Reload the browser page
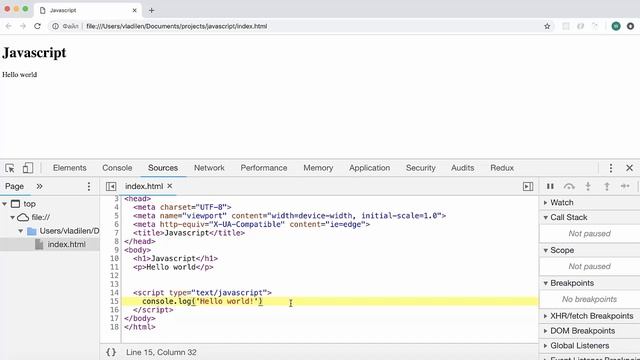Image resolution: width=640 pixels, height=360 pixels. [x=37, y=26]
